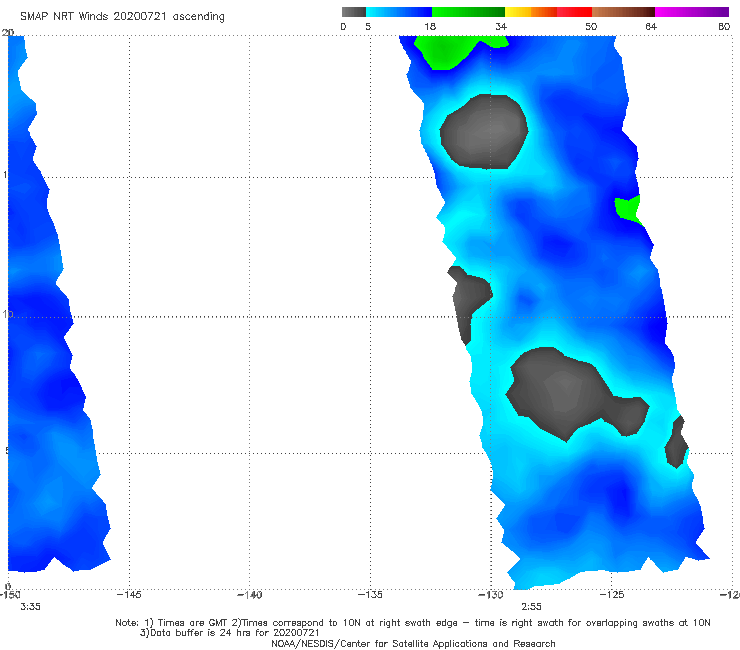The image size is (740, 650).
Task: Click the swath time label 3:35
Action: [30, 607]
